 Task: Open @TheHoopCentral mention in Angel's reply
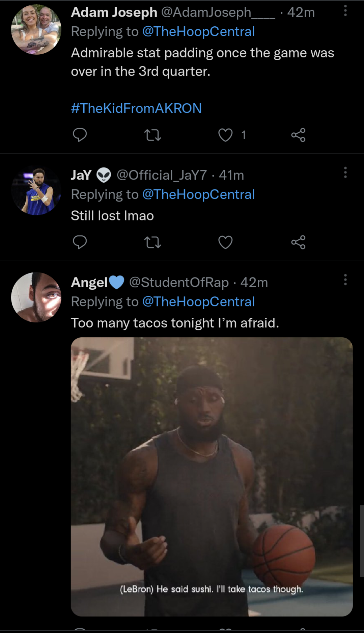coord(198,302)
